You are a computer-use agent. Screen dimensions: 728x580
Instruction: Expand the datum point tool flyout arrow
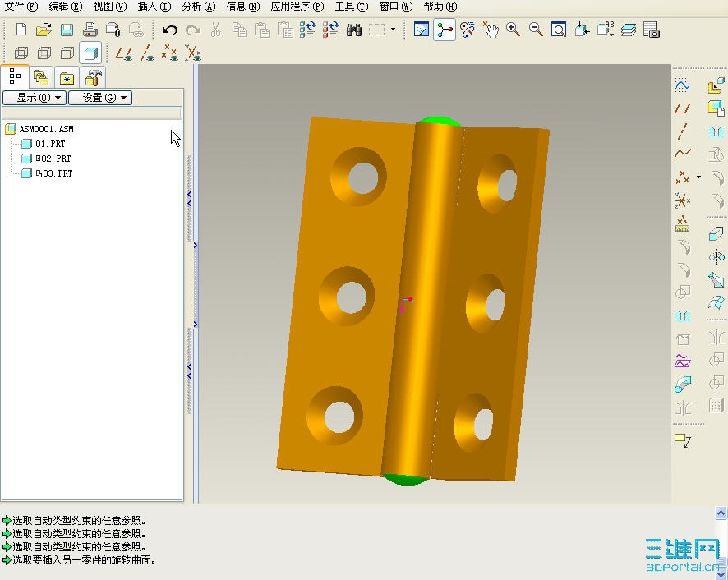(698, 177)
